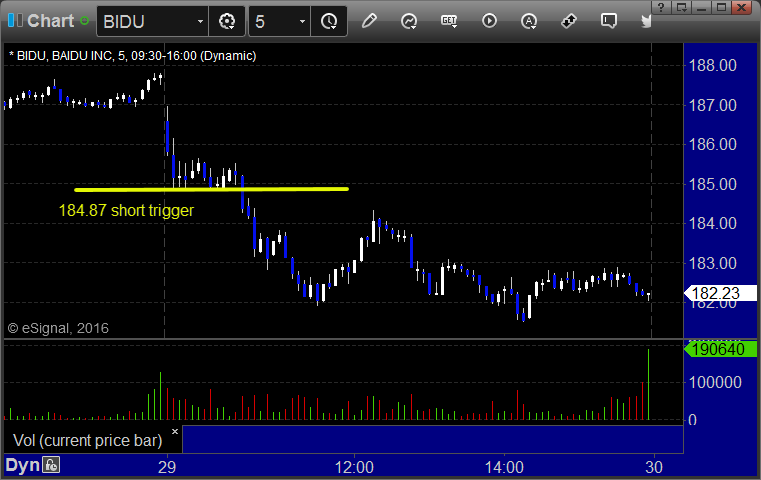Click the 29 date label on time axis
The width and height of the screenshot is (761, 480).
[167, 467]
